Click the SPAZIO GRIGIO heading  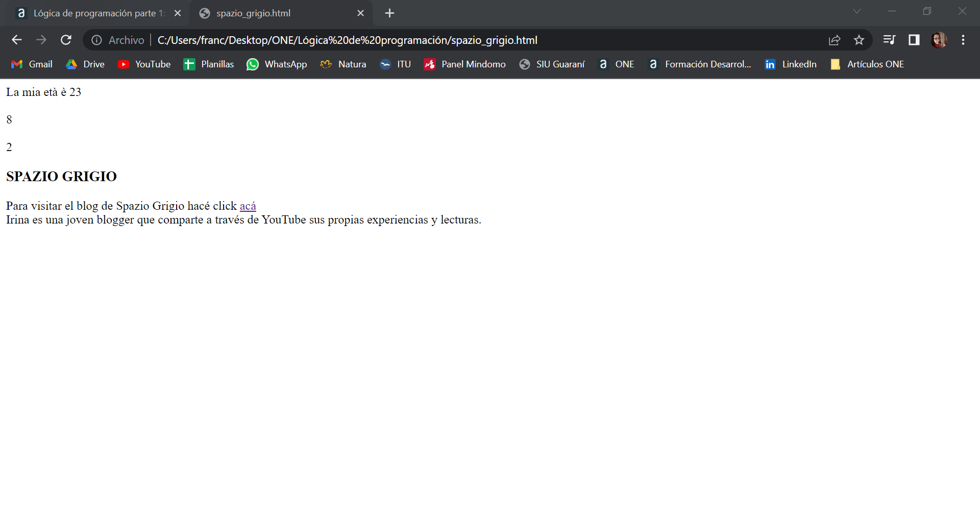point(61,177)
